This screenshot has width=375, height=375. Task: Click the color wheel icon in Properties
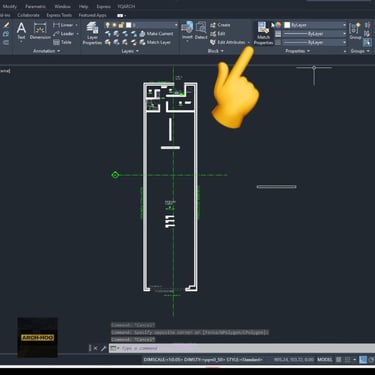coord(278,25)
